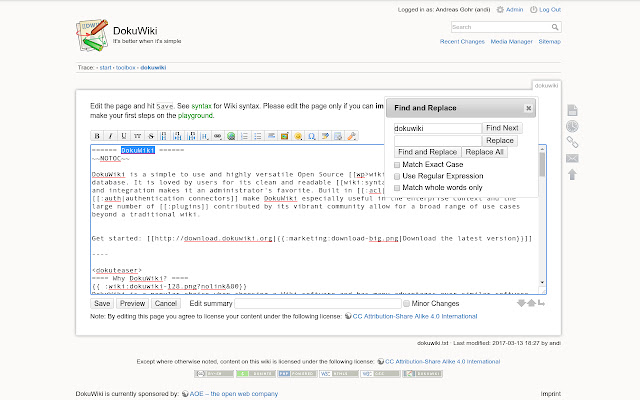Open the Imprint link

pyautogui.click(x=551, y=394)
